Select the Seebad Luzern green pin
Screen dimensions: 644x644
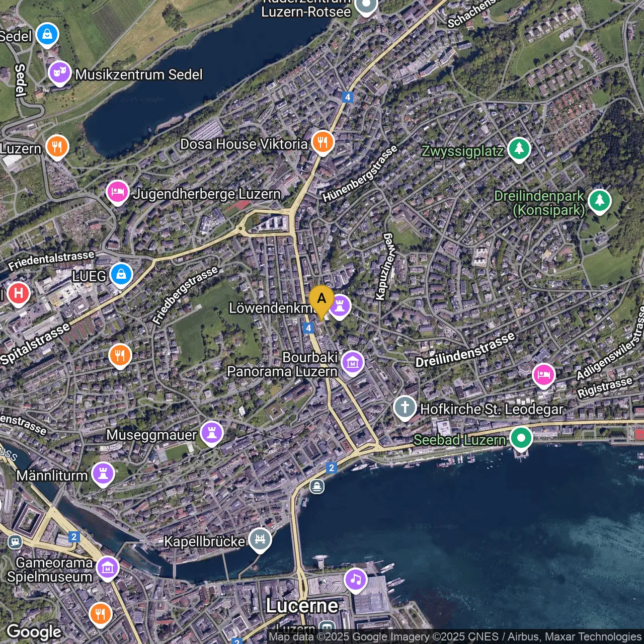tap(521, 438)
